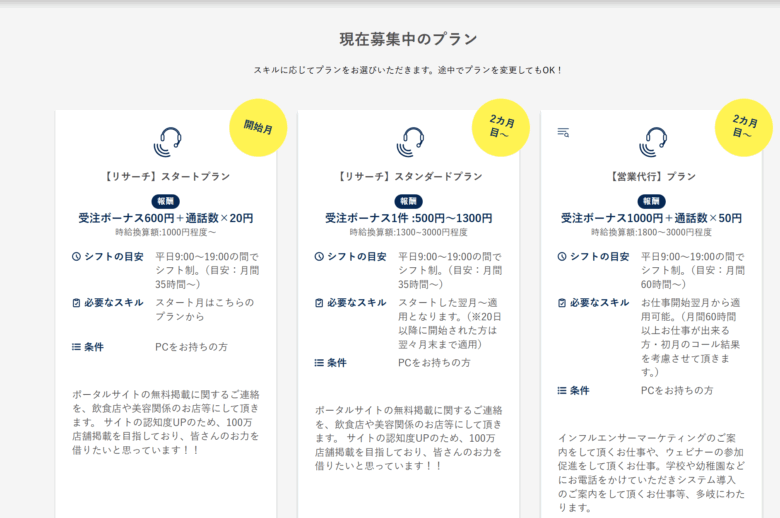Viewport: 780px width, 518px height.
Task: Select the 【営業代行】プラン title
Action: [652, 177]
